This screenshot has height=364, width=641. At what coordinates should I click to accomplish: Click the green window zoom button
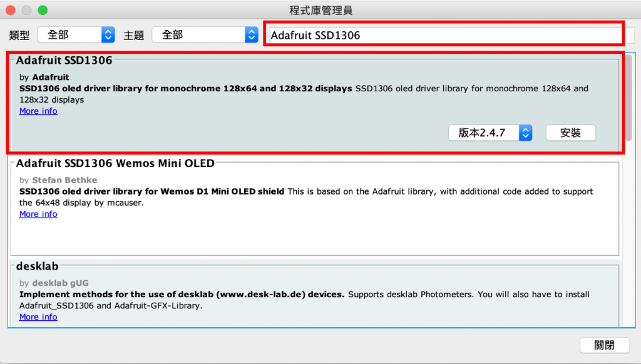43,10
